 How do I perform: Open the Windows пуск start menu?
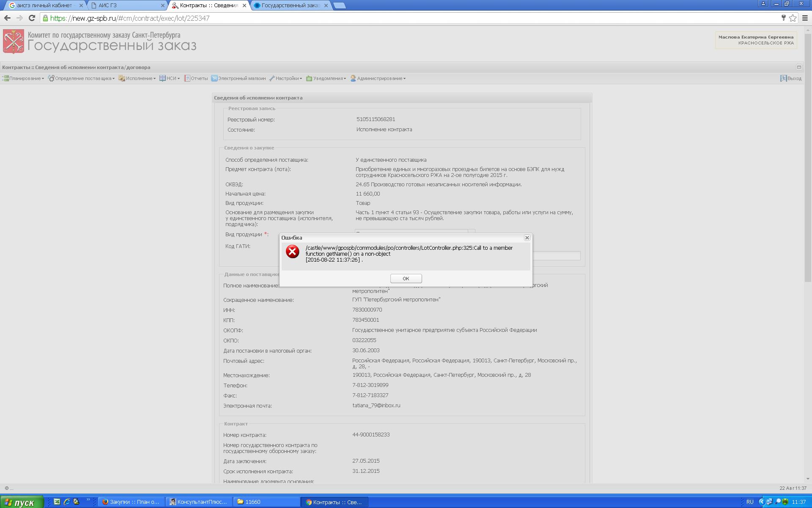click(22, 502)
